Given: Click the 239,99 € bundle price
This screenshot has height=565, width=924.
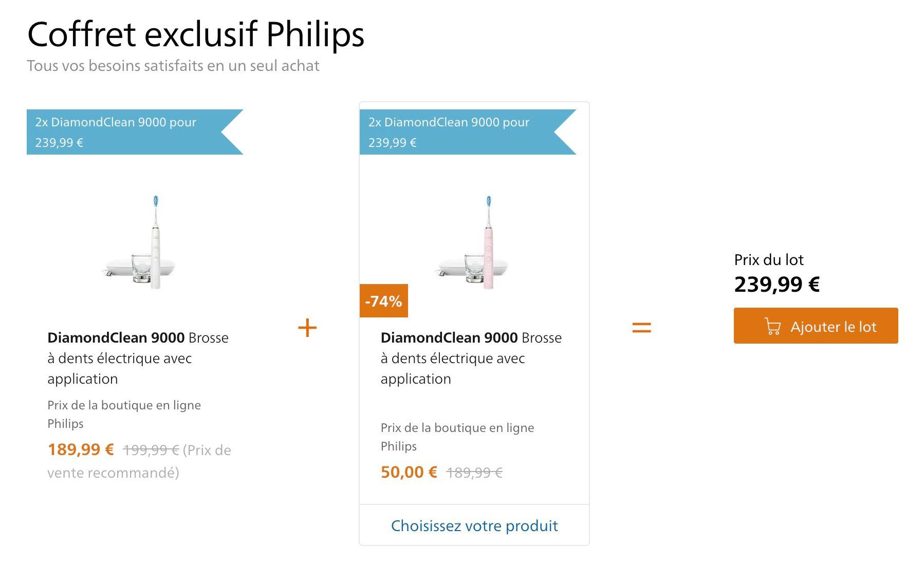Looking at the screenshot, I should click(777, 284).
